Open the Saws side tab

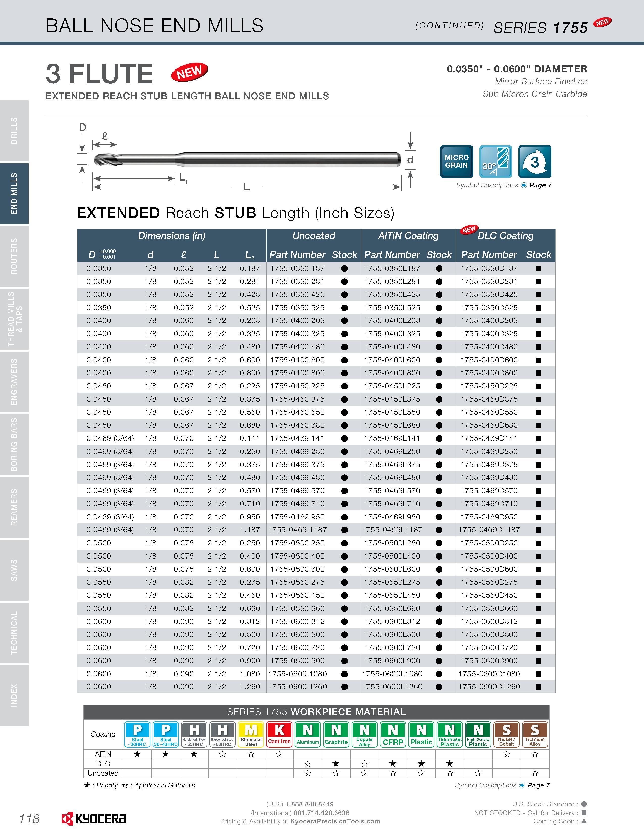(x=14, y=570)
